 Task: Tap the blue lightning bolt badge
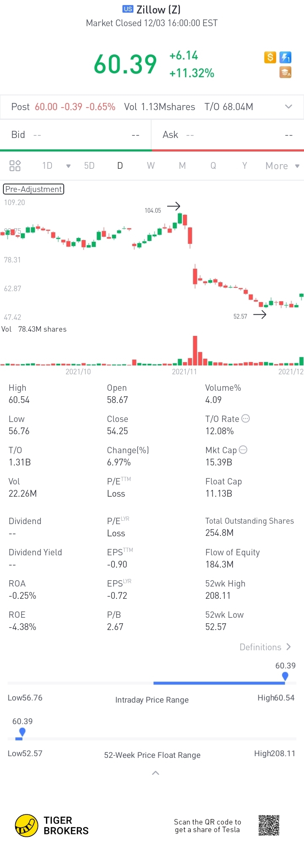pyautogui.click(x=286, y=57)
